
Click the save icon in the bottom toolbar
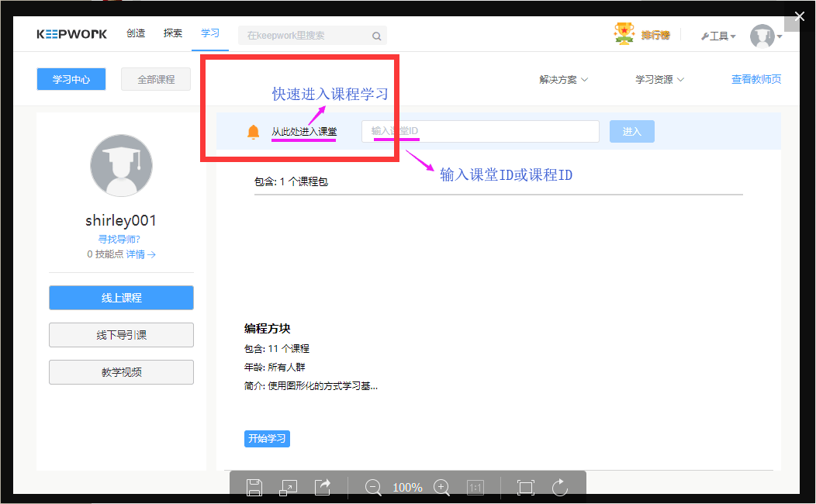(254, 487)
